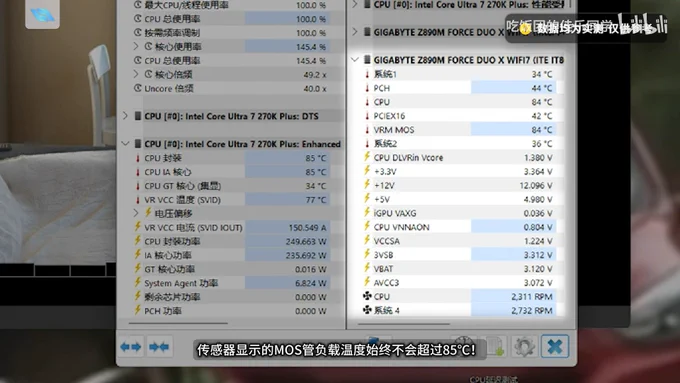Viewport: 680px width, 383px height.
Task: Click the lightning icon beside VBAT
Action: coord(367,268)
